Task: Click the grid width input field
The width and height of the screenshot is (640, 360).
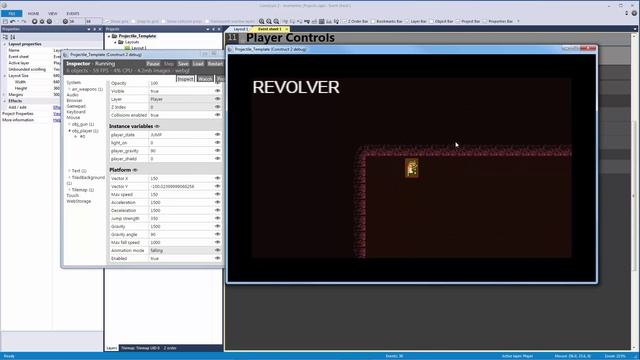Action: coord(76,21)
